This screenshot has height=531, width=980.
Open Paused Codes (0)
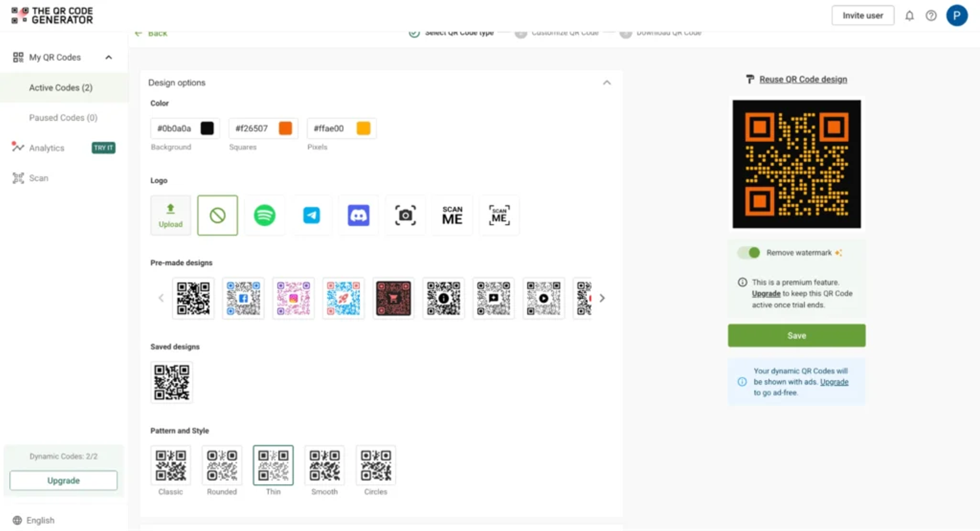click(64, 118)
